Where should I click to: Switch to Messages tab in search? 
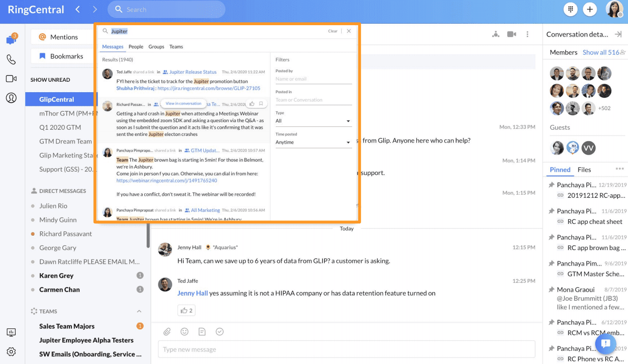pyautogui.click(x=113, y=47)
